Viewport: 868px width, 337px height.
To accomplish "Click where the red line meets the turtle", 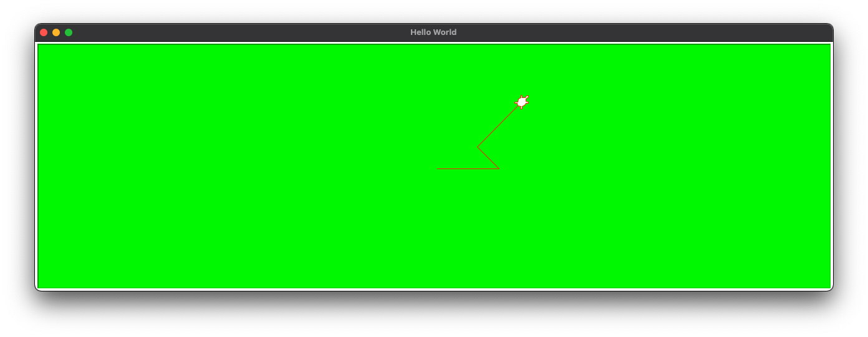I will [517, 107].
